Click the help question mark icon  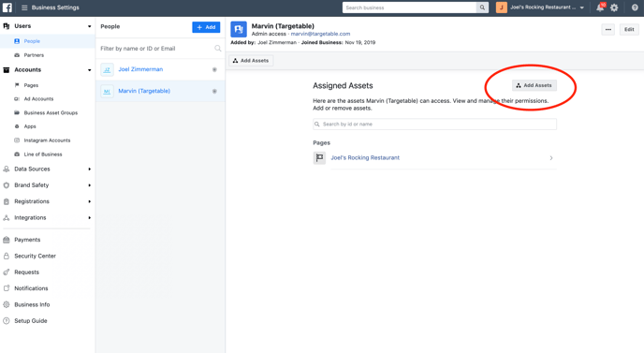click(x=635, y=7)
